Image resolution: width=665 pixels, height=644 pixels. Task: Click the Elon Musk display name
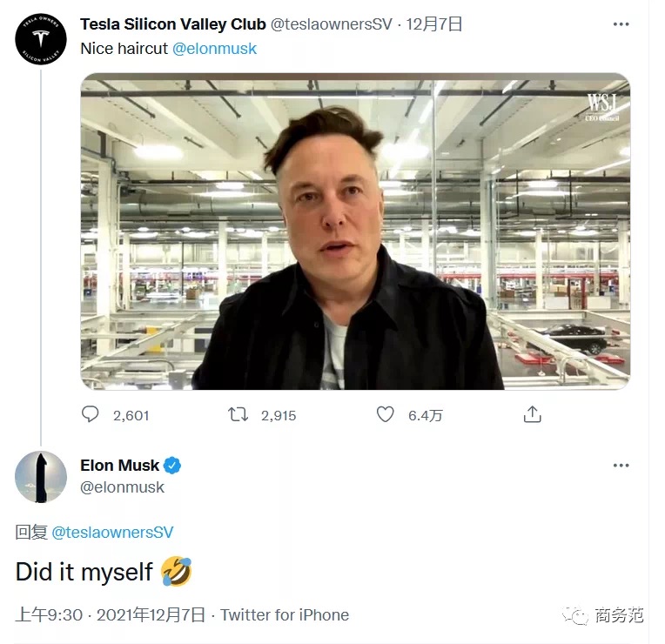(x=119, y=466)
